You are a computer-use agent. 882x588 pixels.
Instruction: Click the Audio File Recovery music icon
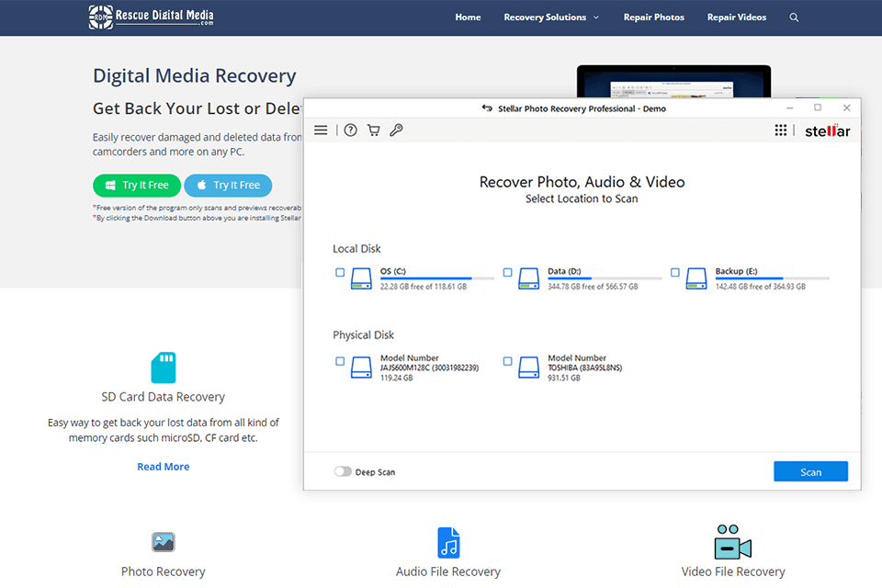(448, 542)
